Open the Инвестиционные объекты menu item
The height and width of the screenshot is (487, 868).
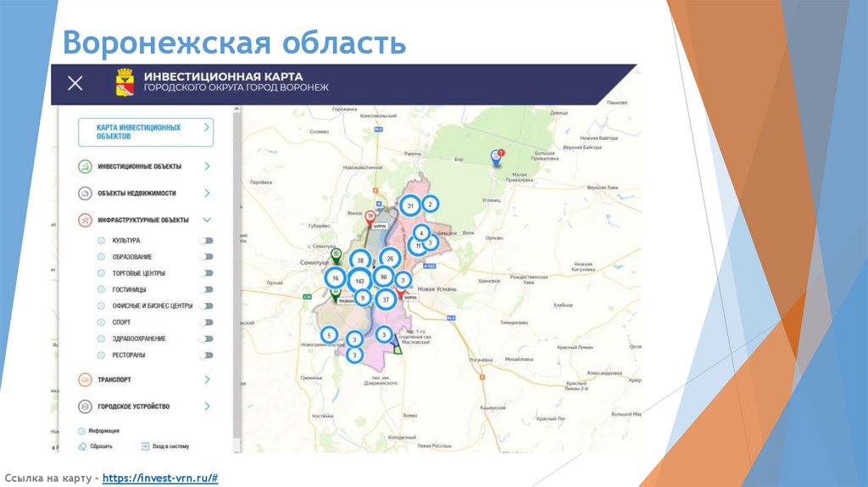140,166
